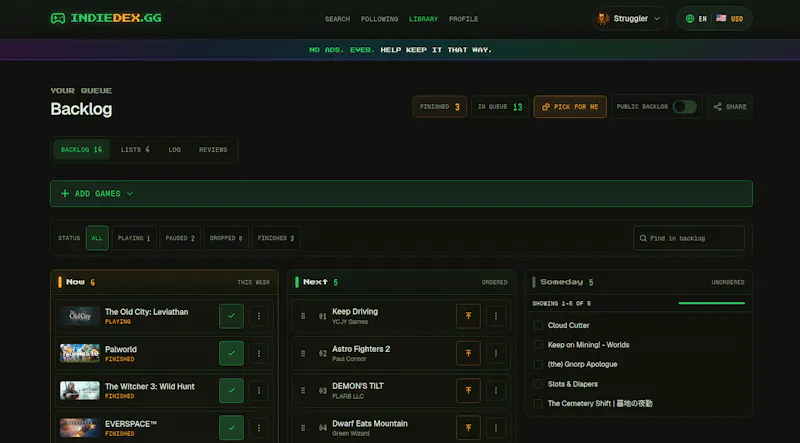Click the globe language icon
The image size is (800, 443).
point(690,18)
